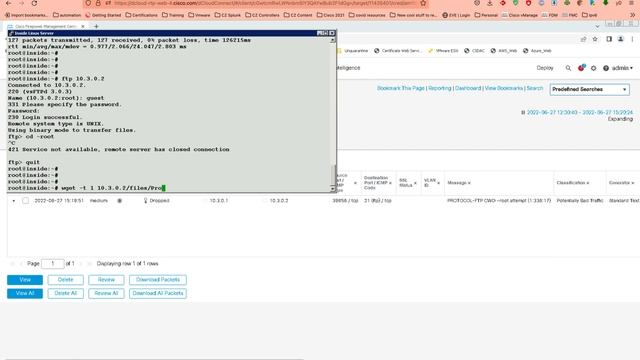Remove the VLAN ID column via its x
This screenshot has width=640, height=360.
pos(438,183)
